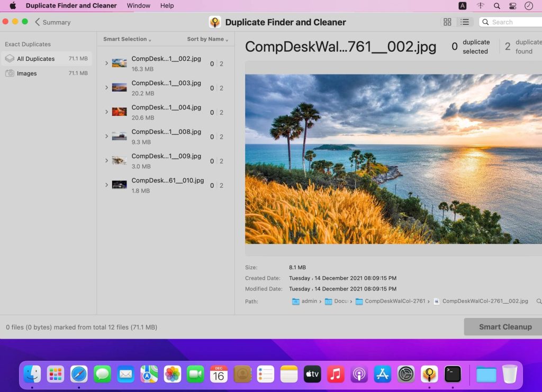Click the Search field

click(x=513, y=22)
